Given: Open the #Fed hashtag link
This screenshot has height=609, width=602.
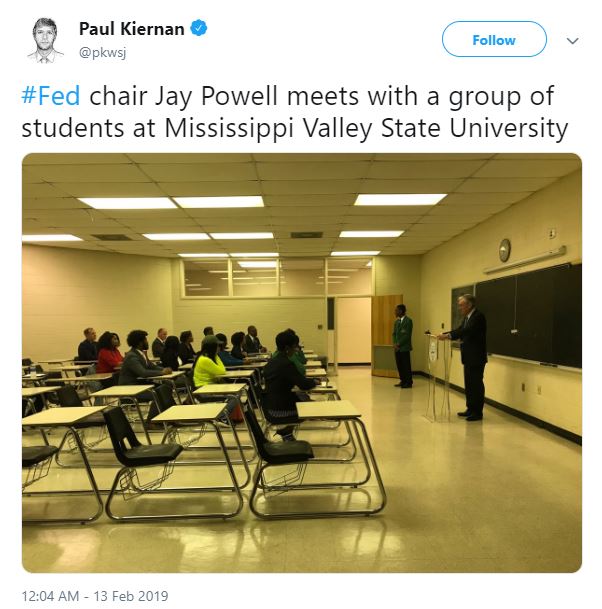Looking at the screenshot, I should [52, 96].
